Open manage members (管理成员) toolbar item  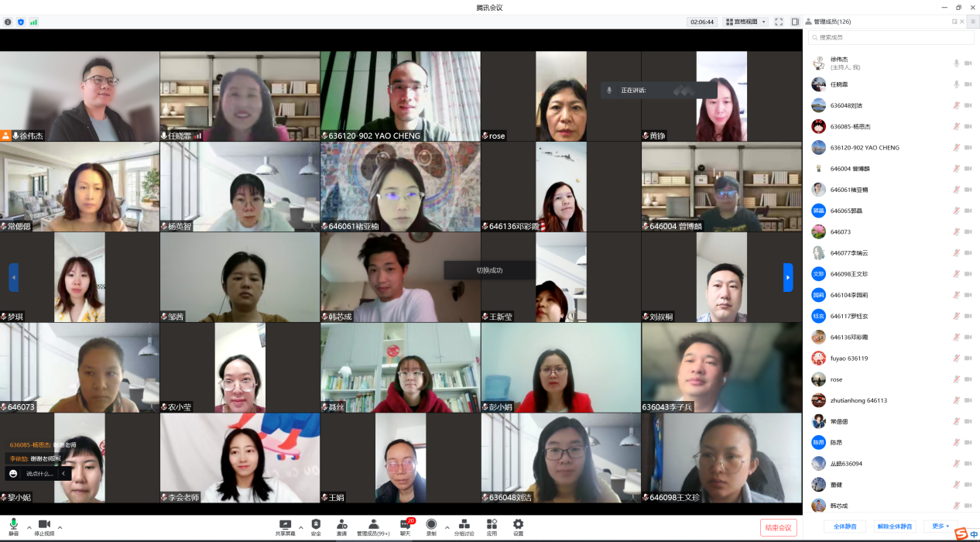click(x=373, y=527)
